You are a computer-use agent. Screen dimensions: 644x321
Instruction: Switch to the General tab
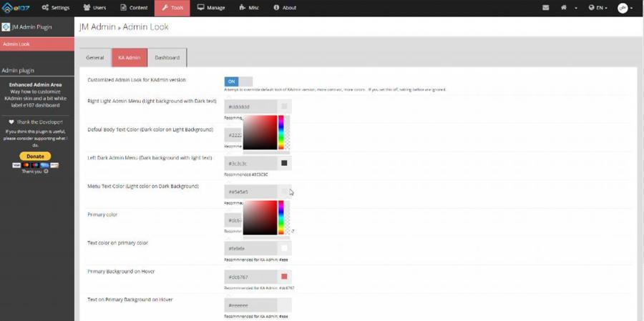pos(95,57)
